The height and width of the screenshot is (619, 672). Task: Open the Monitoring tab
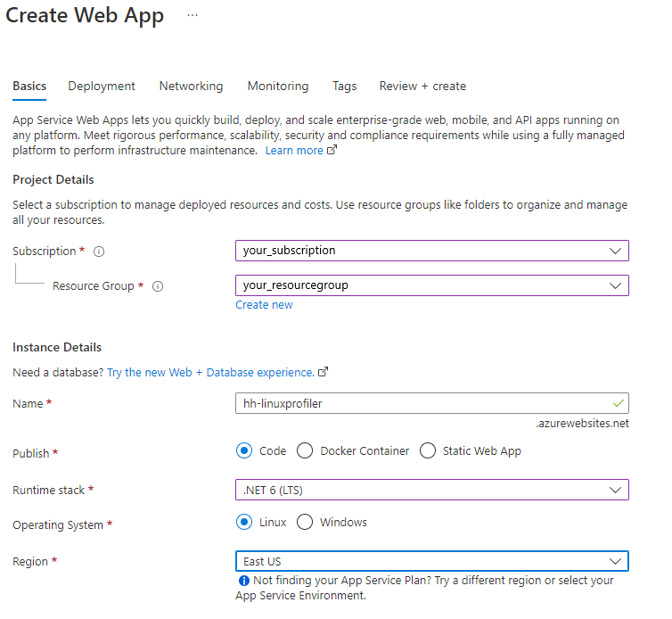[278, 87]
